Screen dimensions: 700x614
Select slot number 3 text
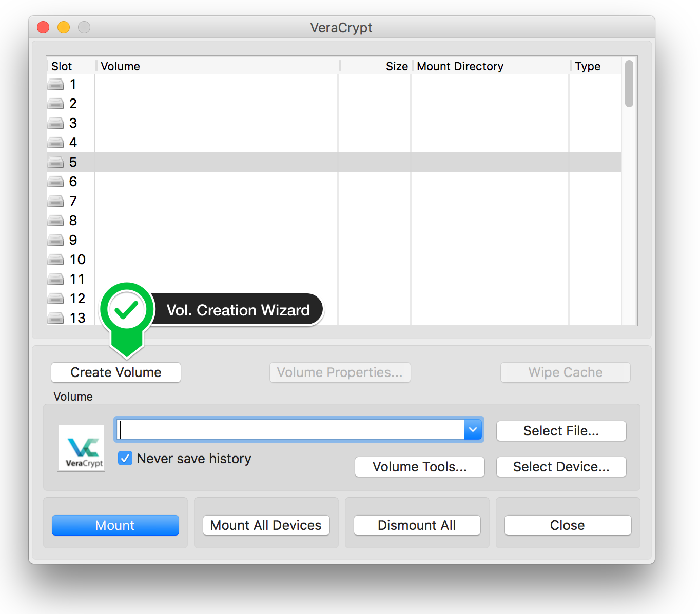point(73,123)
